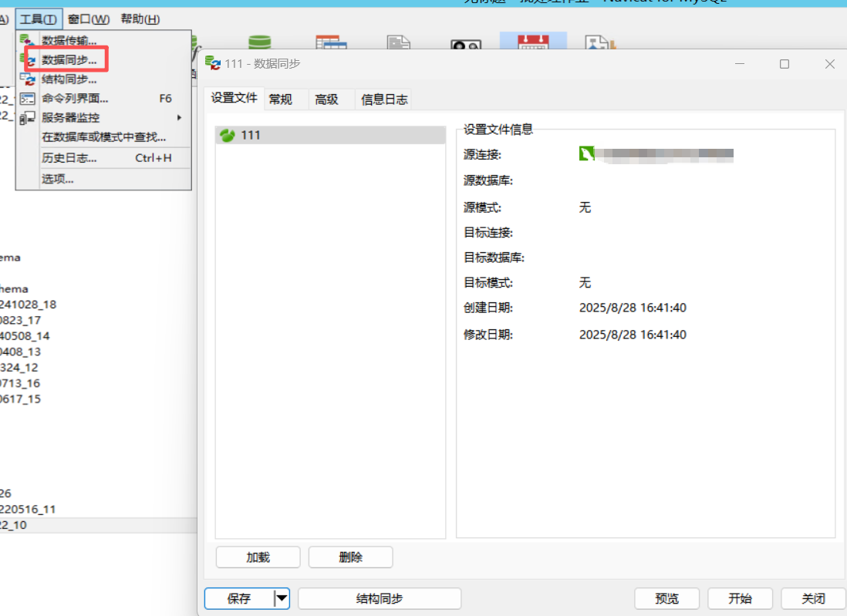The height and width of the screenshot is (616, 847).
Task: Select tree item ending 0408_13
Action: [x=21, y=352]
